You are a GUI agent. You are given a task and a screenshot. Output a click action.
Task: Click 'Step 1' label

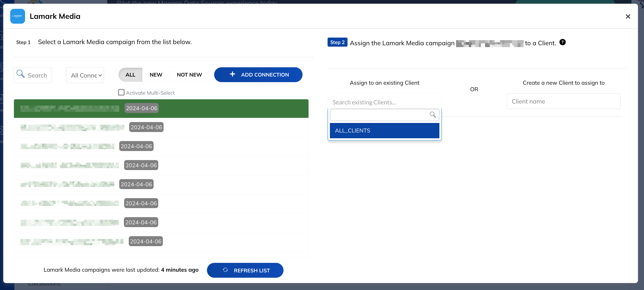23,42
